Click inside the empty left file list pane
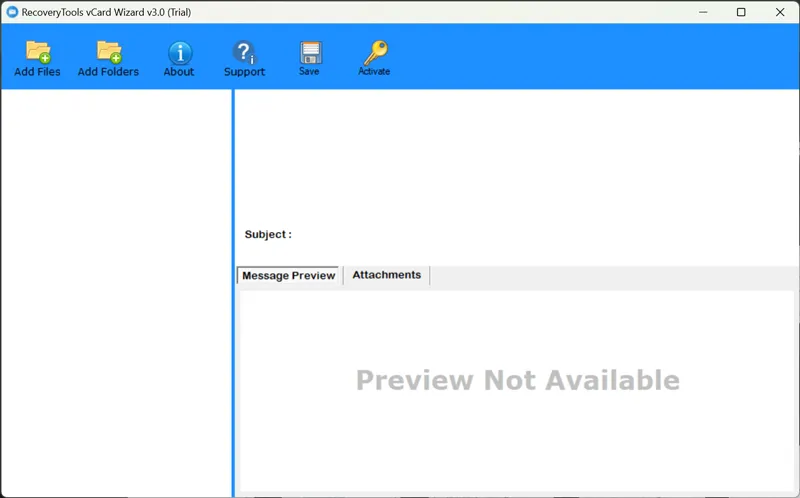Screen dimensions: 800x498 pos(116,290)
